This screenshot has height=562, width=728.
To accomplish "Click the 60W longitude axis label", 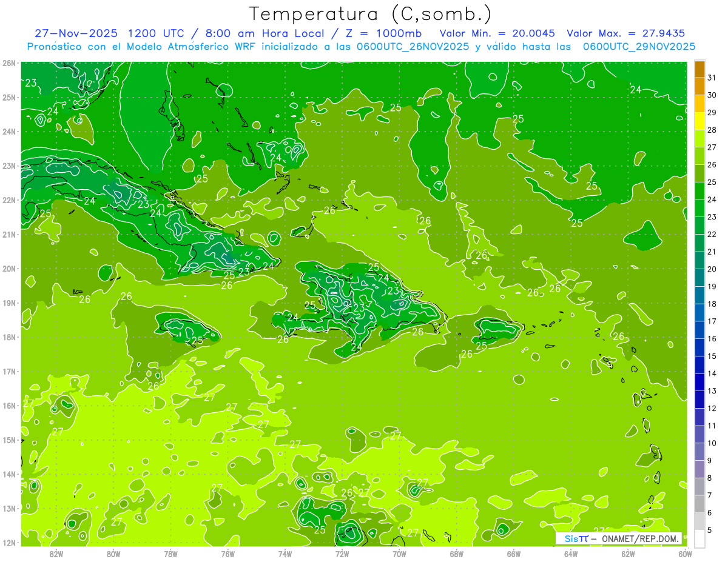I will click(x=686, y=554).
